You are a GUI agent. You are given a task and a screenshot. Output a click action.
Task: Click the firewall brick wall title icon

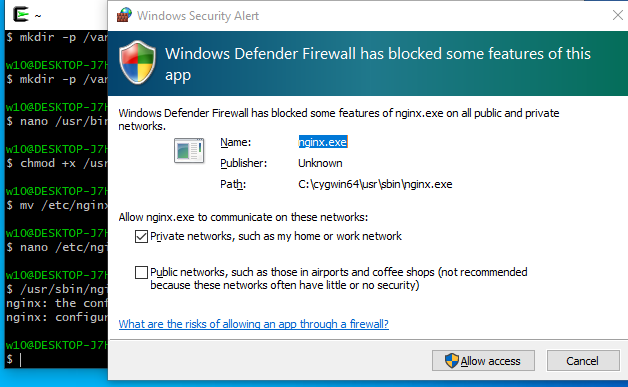(x=124, y=15)
